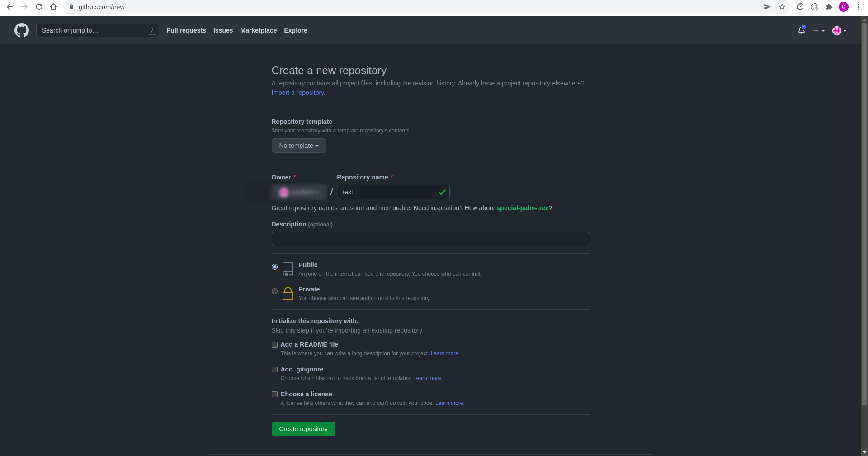
Task: Go to the Marketplace nav item
Action: 259,30
